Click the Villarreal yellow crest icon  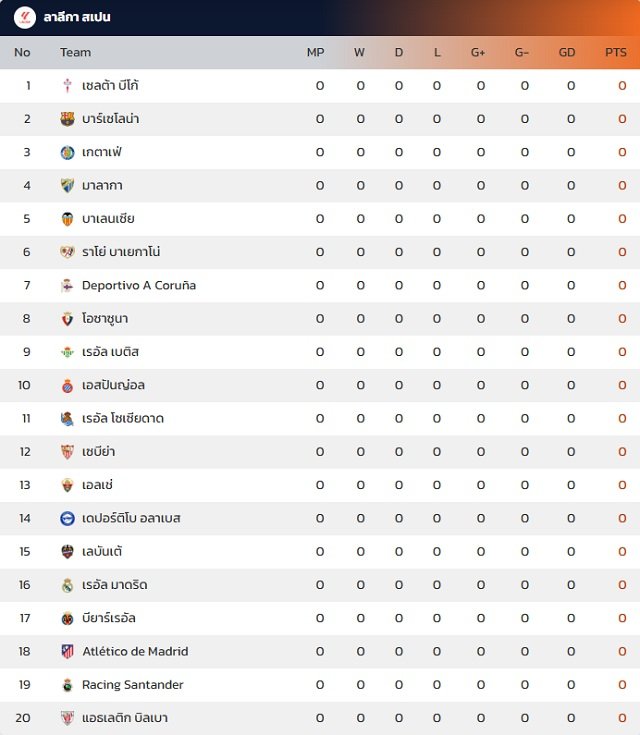[68, 618]
